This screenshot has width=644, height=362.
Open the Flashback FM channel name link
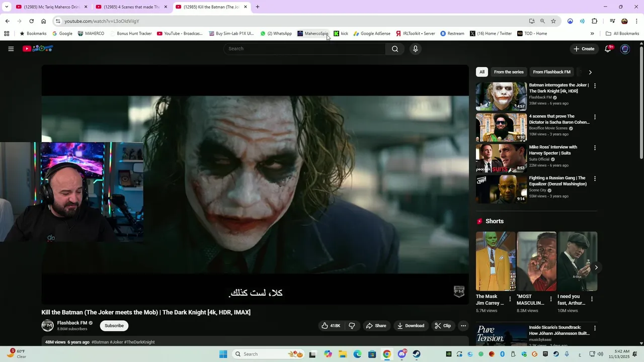[x=72, y=323]
